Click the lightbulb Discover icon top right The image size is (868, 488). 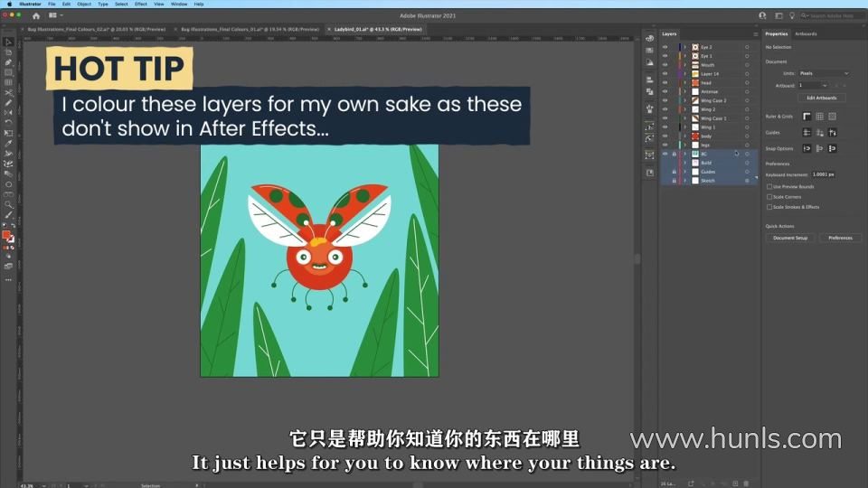(792, 16)
